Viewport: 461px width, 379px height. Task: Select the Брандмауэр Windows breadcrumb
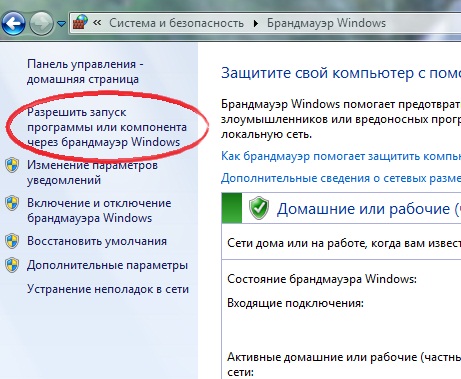(x=326, y=23)
